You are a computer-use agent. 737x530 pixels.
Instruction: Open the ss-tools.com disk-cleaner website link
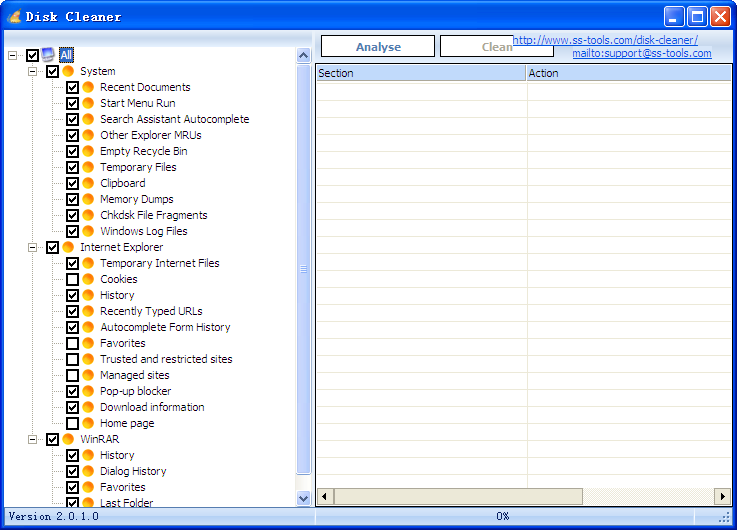click(x=606, y=41)
